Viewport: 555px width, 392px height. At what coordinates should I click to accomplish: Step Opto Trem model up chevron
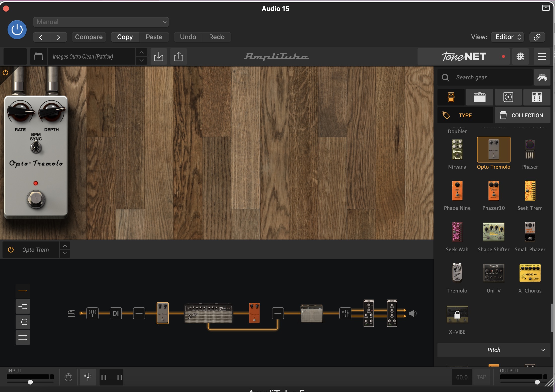coord(65,246)
